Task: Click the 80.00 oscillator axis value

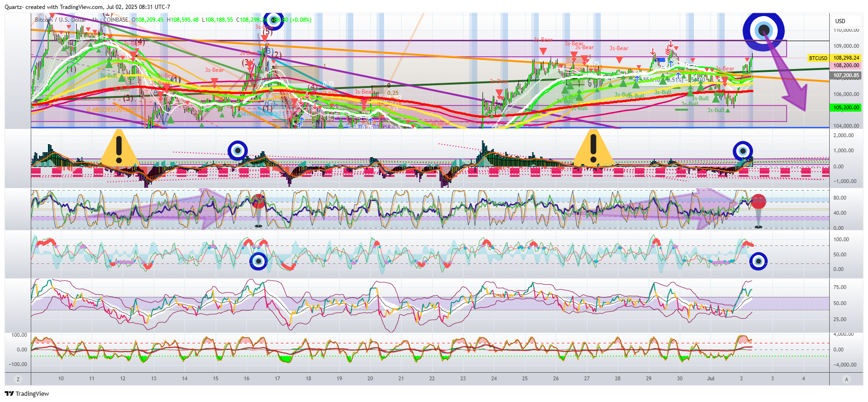Action: tap(840, 198)
